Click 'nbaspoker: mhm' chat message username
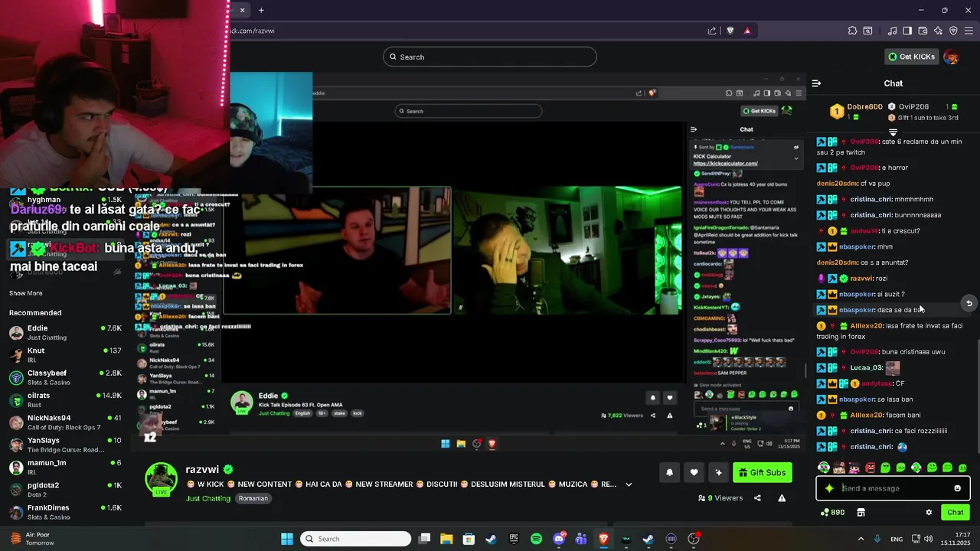 tap(857, 246)
